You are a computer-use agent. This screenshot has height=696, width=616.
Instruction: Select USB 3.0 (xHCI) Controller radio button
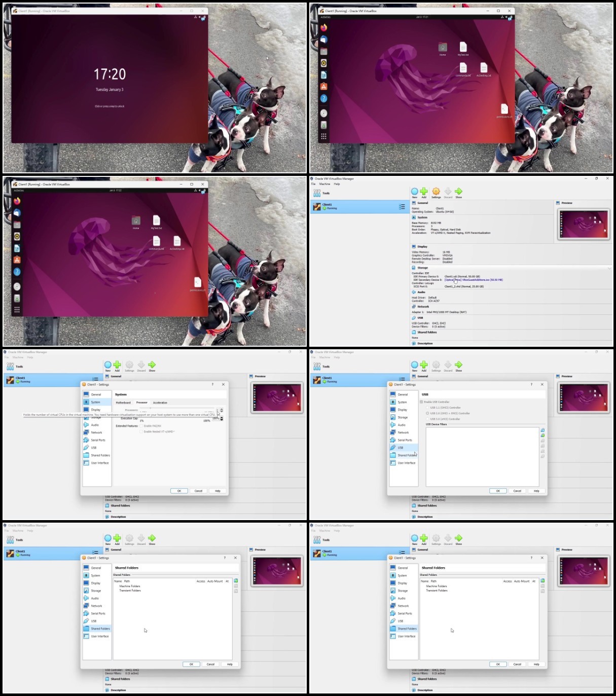tap(427, 419)
